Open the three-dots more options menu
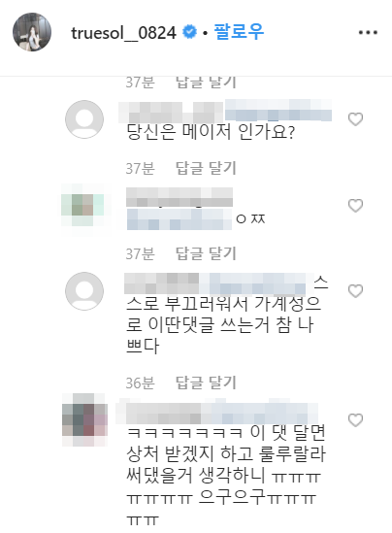Image resolution: width=392 pixels, height=533 pixels. click(x=368, y=33)
